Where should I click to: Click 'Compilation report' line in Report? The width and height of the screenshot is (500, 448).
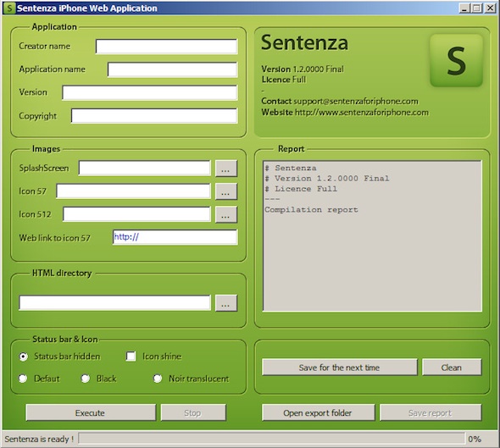(311, 210)
